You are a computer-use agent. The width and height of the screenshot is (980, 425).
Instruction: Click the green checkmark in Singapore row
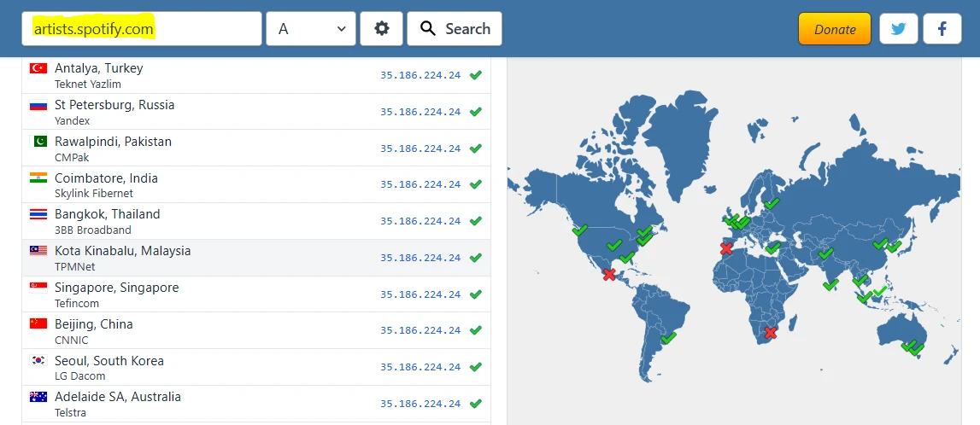tap(476, 294)
